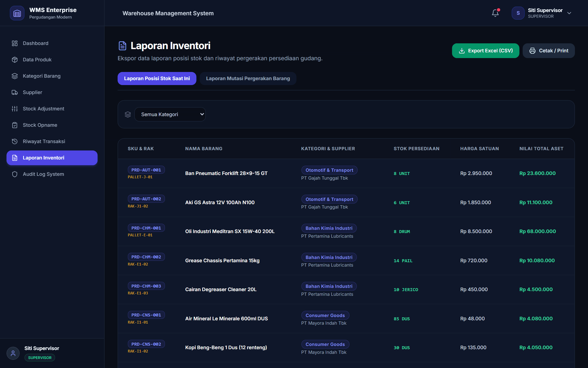Click the RAK-J1-02 rack label
This screenshot has height=368, width=588.
click(138, 206)
